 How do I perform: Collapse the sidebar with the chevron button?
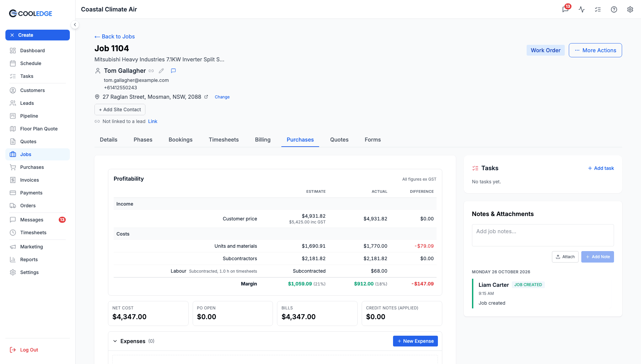click(75, 25)
